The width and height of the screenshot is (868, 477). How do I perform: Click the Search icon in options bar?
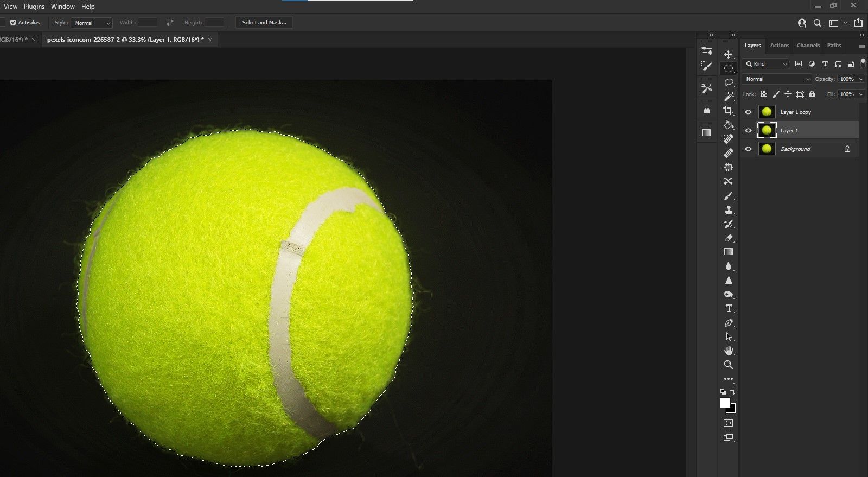pos(818,23)
